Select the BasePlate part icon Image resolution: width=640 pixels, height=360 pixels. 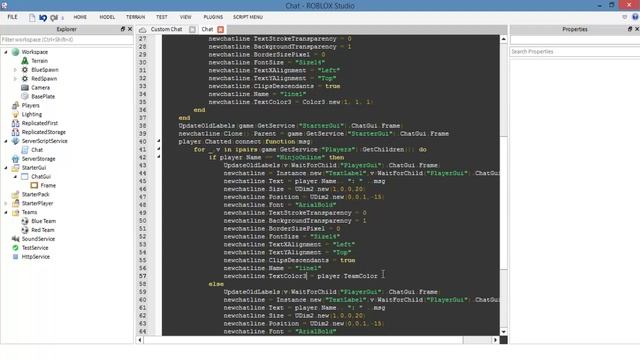[25, 96]
